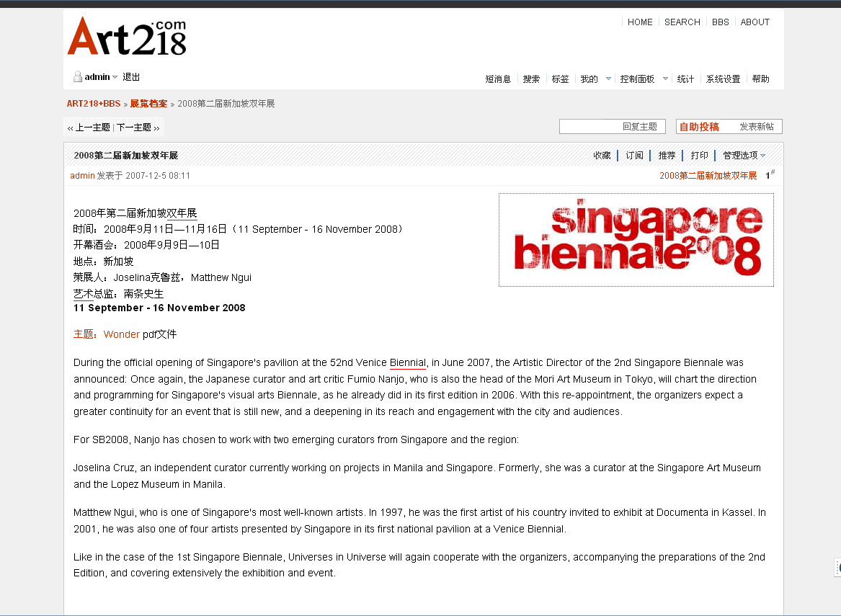Click 自助投稿 button
841x616 pixels.
pyautogui.click(x=699, y=127)
